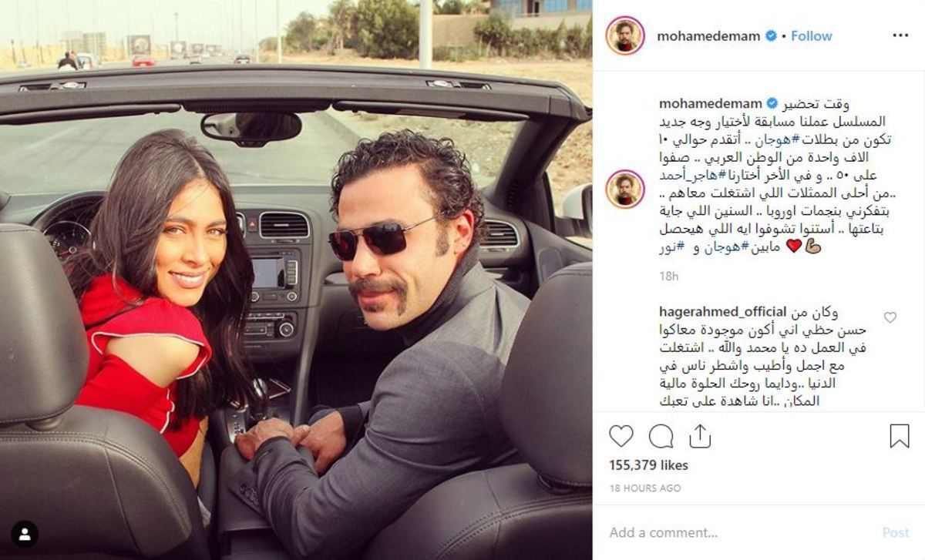
Task: Open the caption avatar of mohamedemam
Action: [624, 189]
